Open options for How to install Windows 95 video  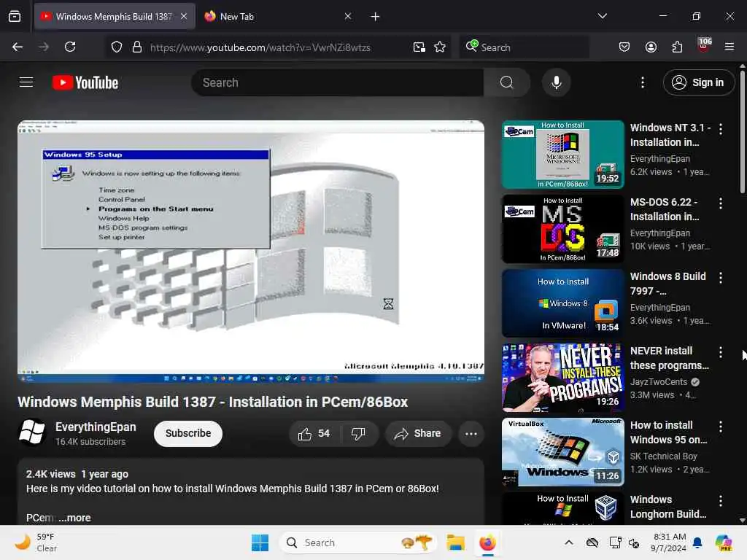[x=720, y=426]
